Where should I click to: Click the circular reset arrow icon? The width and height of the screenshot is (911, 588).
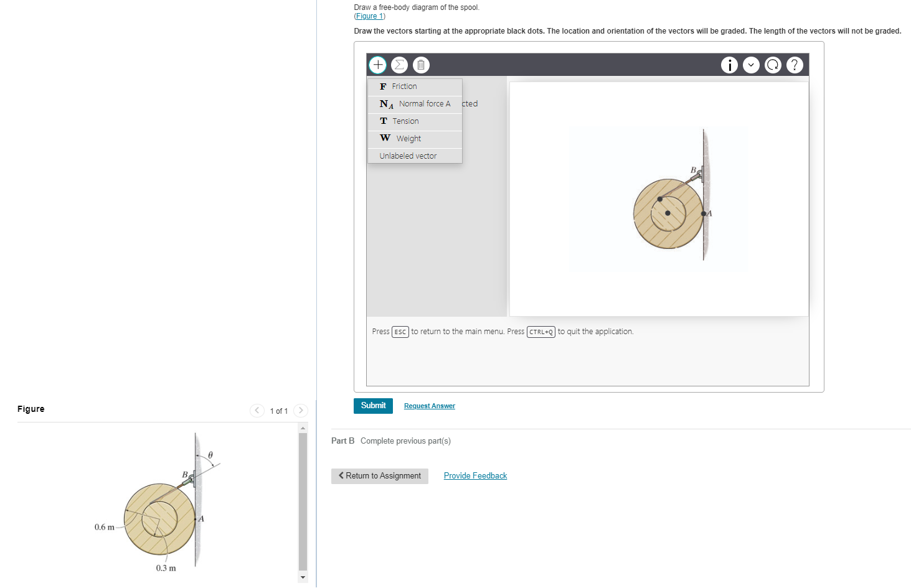point(773,65)
